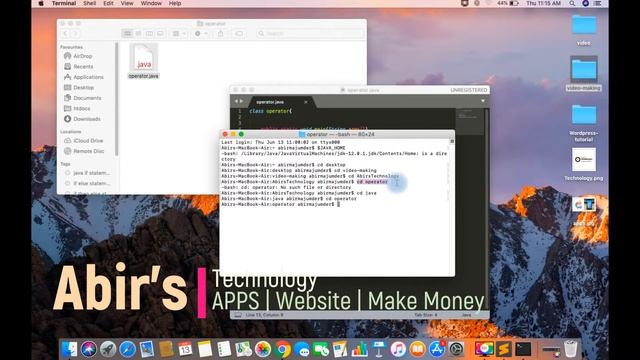The width and height of the screenshot is (640, 360).
Task: Switch Finder to list view
Action: [x=138, y=33]
